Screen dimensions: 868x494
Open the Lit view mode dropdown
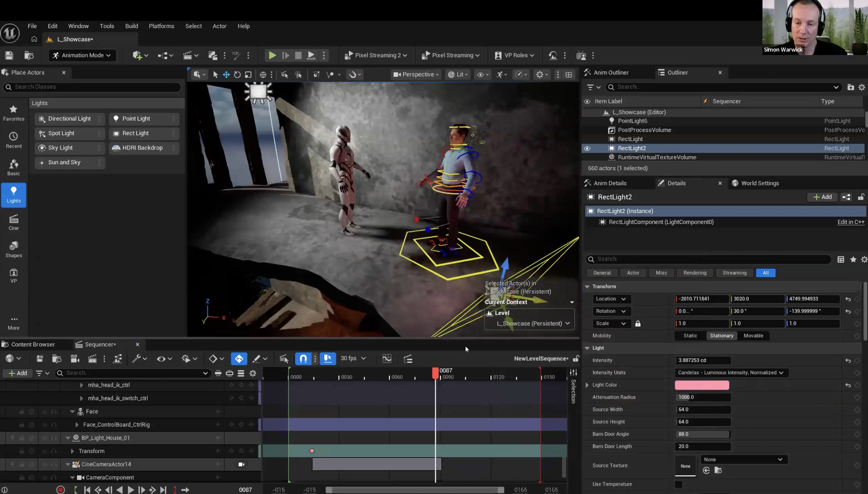pos(458,75)
